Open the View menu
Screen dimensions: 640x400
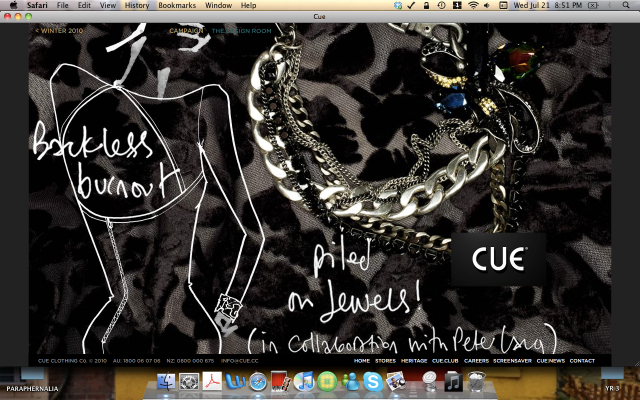(108, 5)
